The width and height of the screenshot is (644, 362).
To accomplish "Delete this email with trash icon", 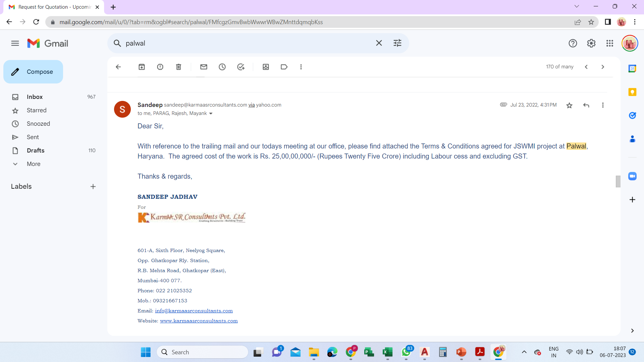I will point(178,67).
